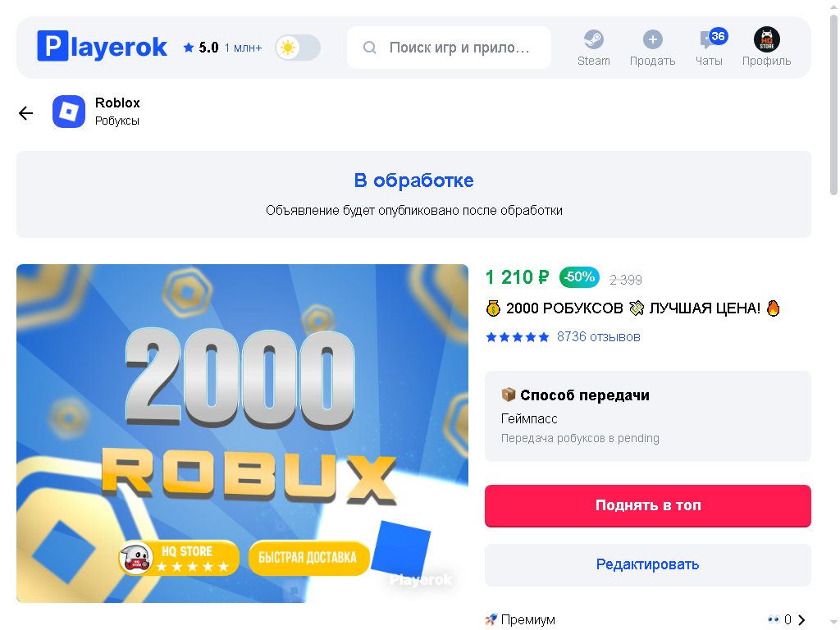The width and height of the screenshot is (840, 630).
Task: Open the Roblox game icon
Action: click(x=69, y=112)
